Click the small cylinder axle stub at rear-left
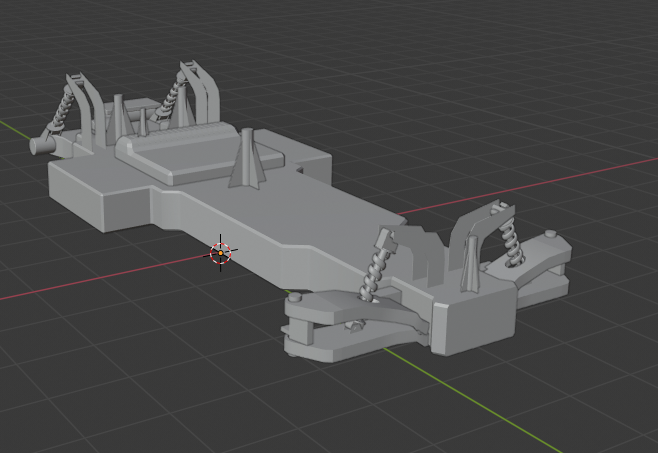The height and width of the screenshot is (453, 658). (x=42, y=145)
